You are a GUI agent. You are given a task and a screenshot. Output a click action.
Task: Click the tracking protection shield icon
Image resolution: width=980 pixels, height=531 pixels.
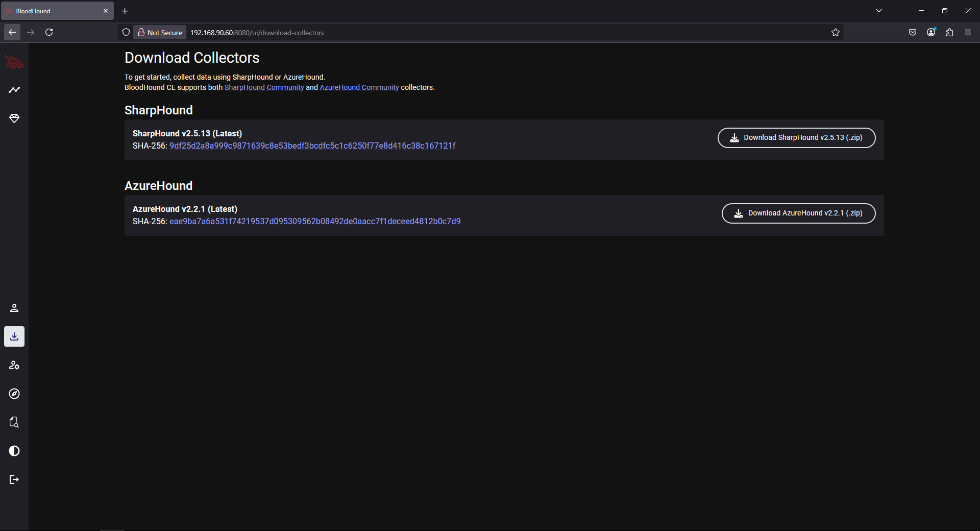tap(126, 33)
